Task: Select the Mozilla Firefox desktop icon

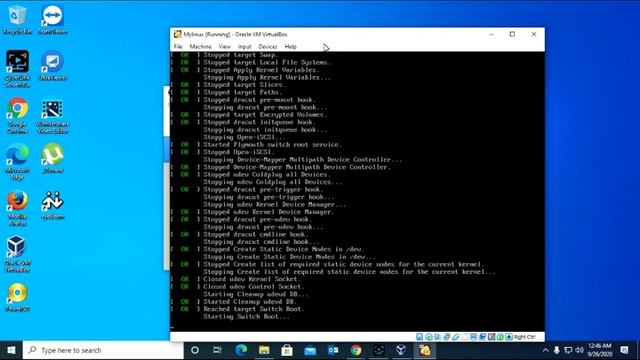Action: click(x=17, y=208)
